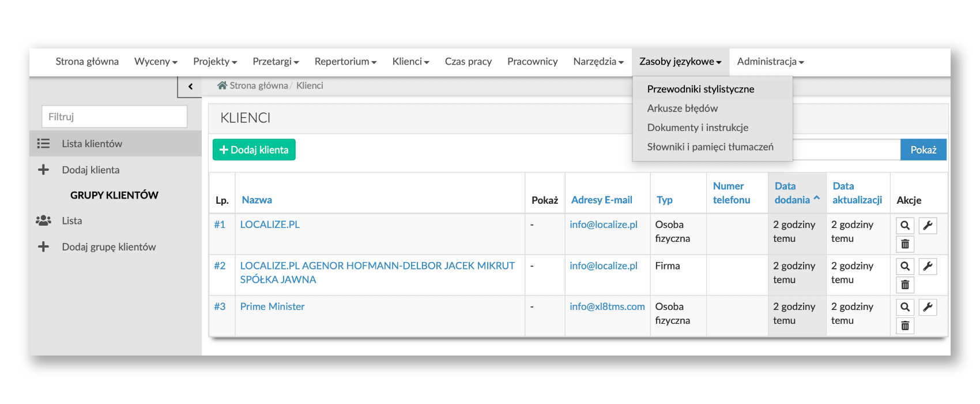Delete client #2 with the trash icon
Viewport: 980px width, 404px height.
pos(905,285)
